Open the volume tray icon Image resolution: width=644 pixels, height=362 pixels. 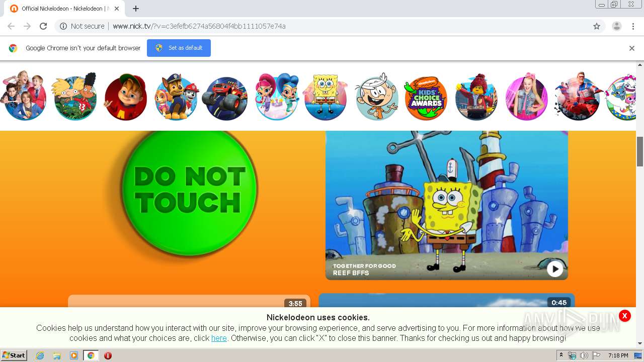tap(584, 355)
